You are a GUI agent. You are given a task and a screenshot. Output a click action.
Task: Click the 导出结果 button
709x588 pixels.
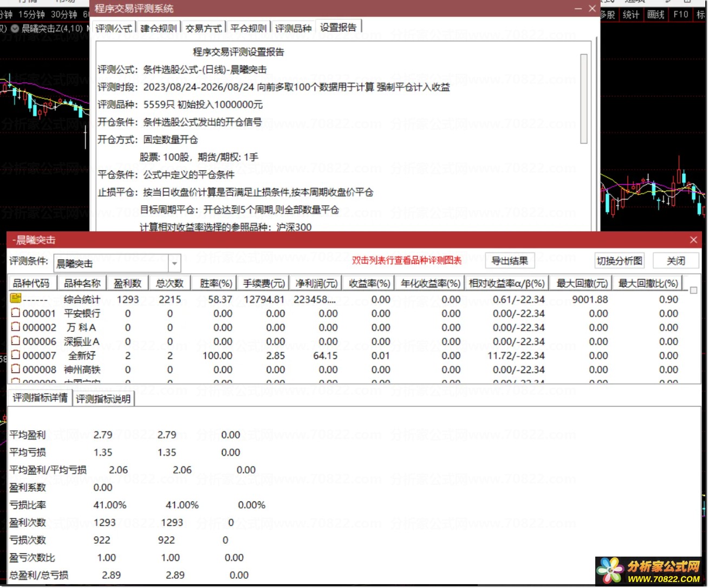510,261
